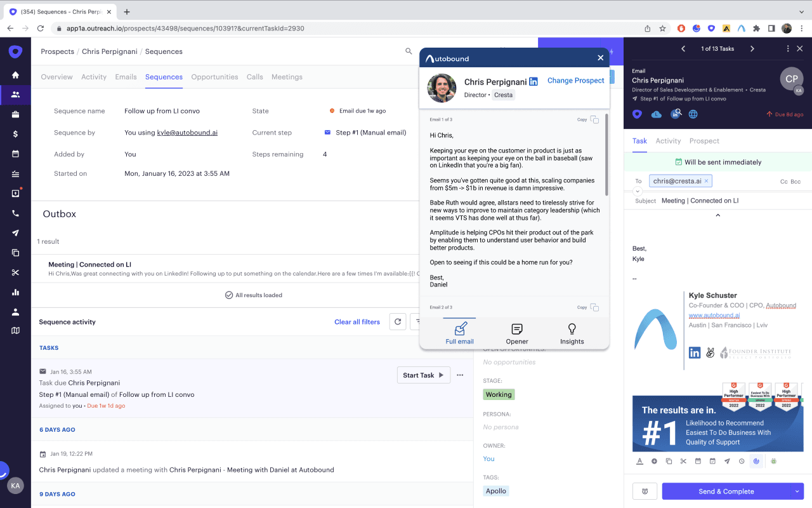Open the Autobound icon in composer toolbar
812x508 pixels.
coord(756,461)
